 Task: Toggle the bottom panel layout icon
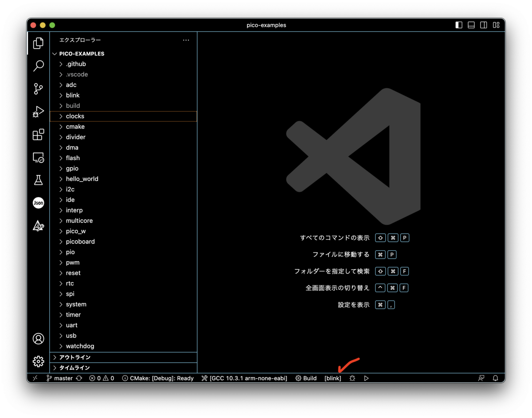(471, 25)
